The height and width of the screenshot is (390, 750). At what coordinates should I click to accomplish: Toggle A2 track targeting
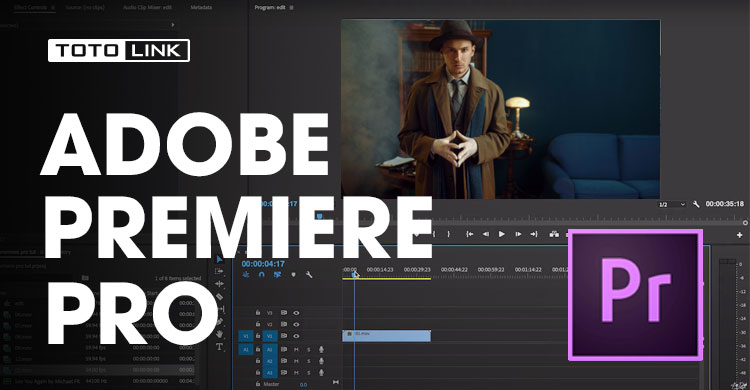click(x=270, y=361)
